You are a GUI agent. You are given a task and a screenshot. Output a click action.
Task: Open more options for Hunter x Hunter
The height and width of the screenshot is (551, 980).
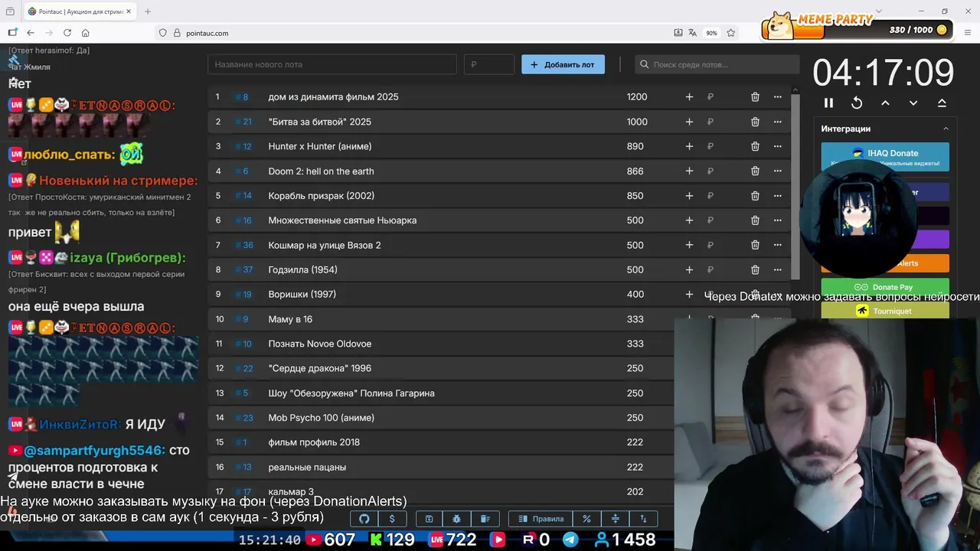click(778, 146)
